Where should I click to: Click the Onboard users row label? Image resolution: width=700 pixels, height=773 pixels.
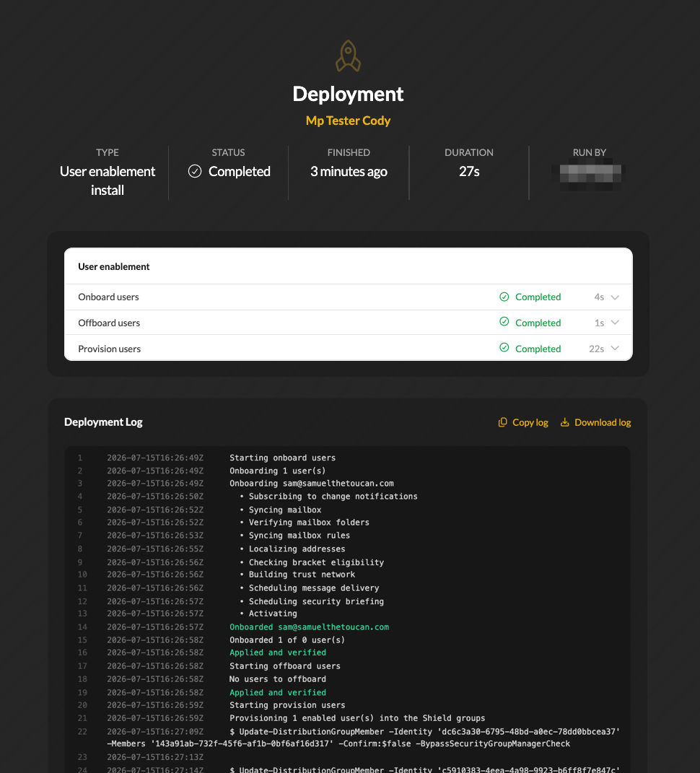click(108, 297)
